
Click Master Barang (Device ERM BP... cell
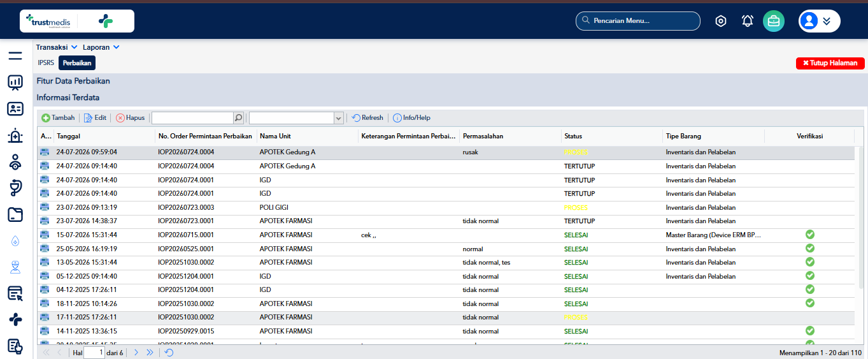[x=713, y=235]
